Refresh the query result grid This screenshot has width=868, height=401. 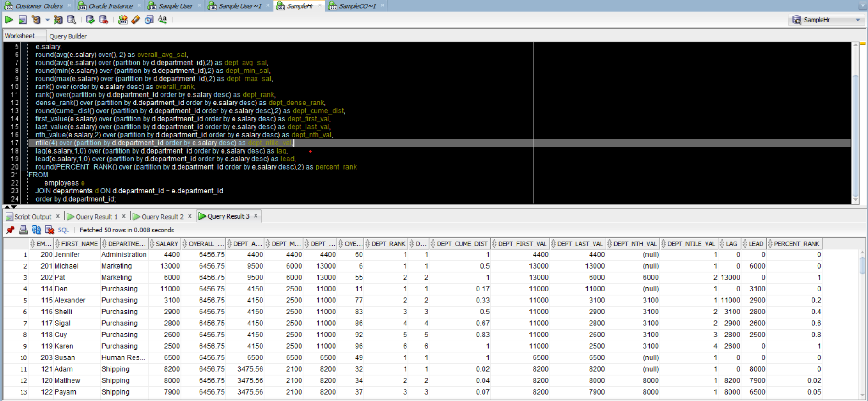tap(36, 230)
